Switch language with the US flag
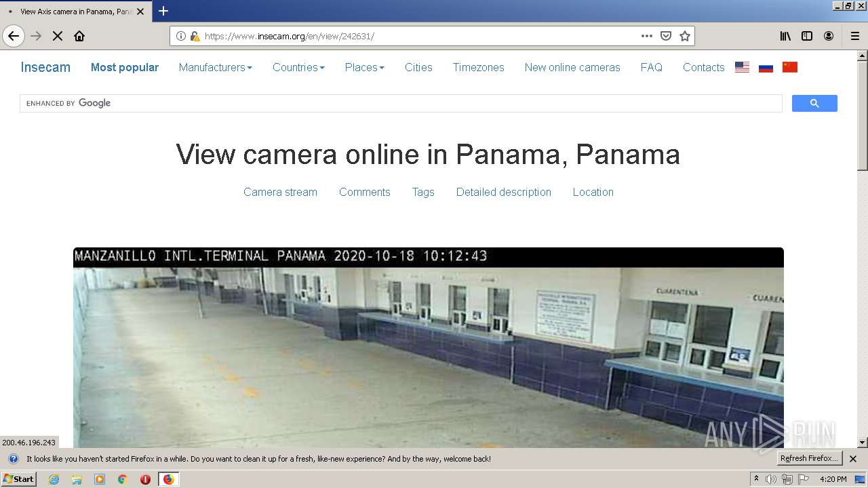Viewport: 868px width, 488px height. point(743,67)
